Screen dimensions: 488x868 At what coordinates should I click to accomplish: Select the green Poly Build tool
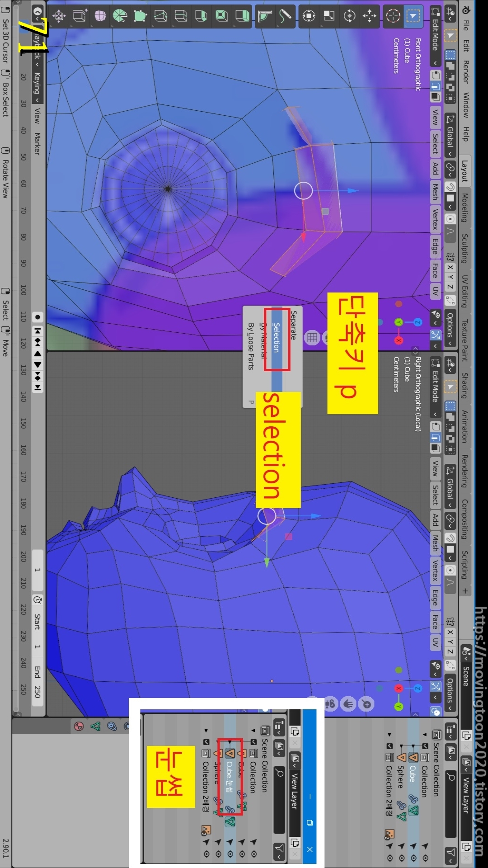pyautogui.click(x=140, y=17)
